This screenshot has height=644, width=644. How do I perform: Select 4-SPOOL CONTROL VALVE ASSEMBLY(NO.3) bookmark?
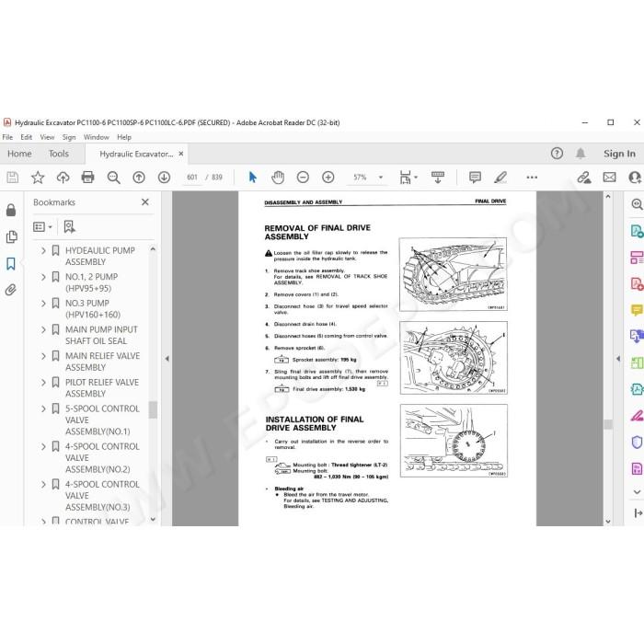pyautogui.click(x=102, y=496)
